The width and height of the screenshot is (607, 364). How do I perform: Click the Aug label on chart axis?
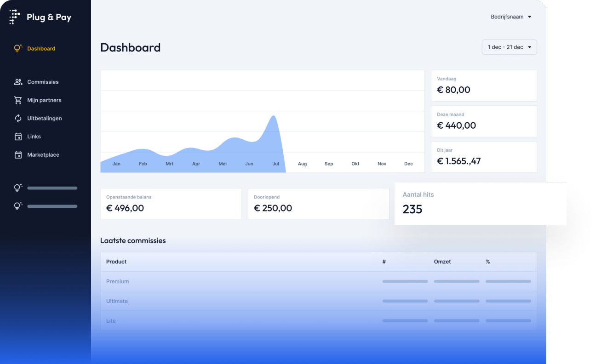302,164
